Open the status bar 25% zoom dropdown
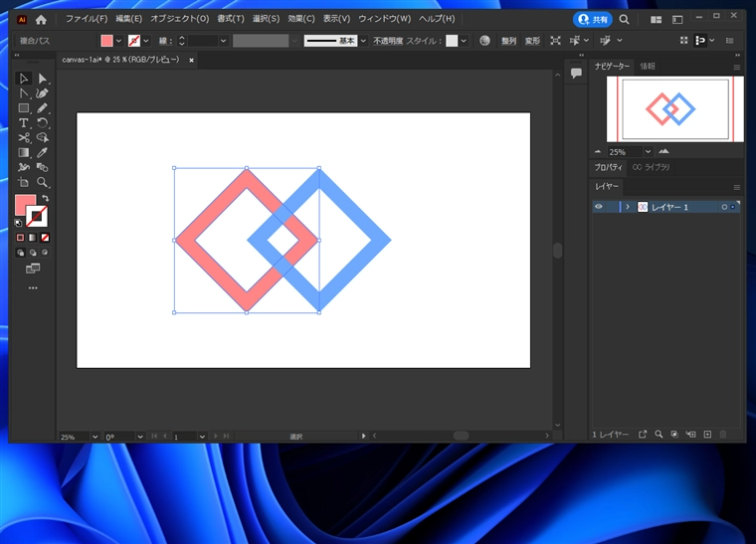 (x=94, y=437)
